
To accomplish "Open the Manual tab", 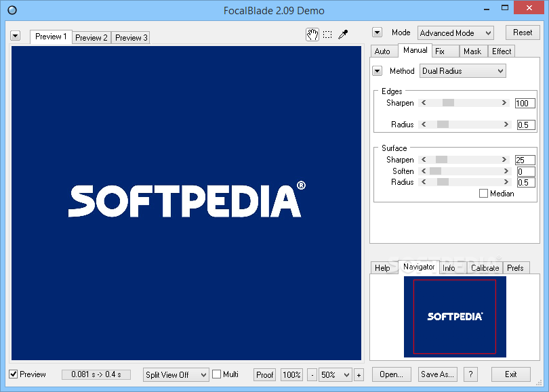I will point(415,50).
